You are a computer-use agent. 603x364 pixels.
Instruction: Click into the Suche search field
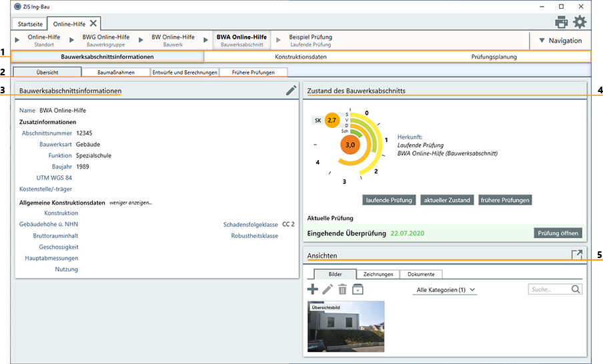pos(549,289)
